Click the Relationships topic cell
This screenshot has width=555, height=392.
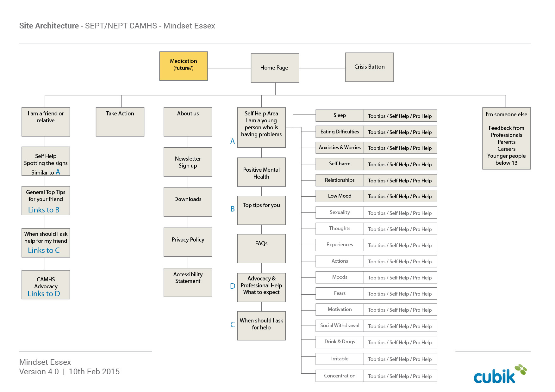pos(340,180)
